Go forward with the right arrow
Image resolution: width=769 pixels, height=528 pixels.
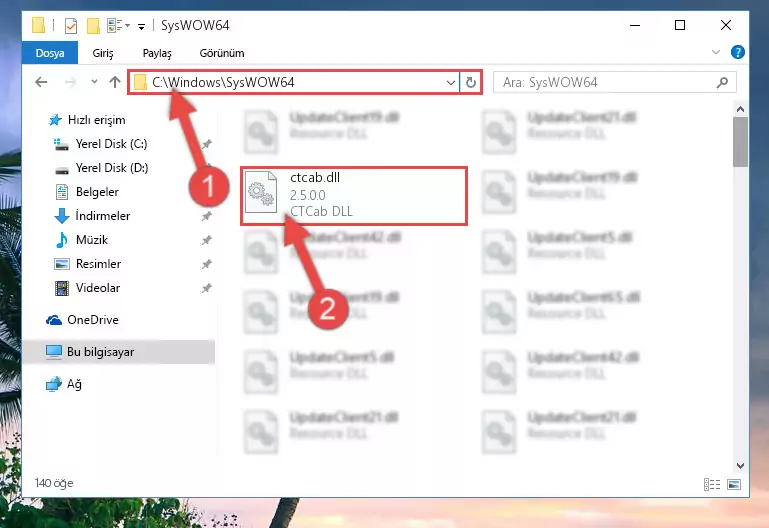coord(71,82)
